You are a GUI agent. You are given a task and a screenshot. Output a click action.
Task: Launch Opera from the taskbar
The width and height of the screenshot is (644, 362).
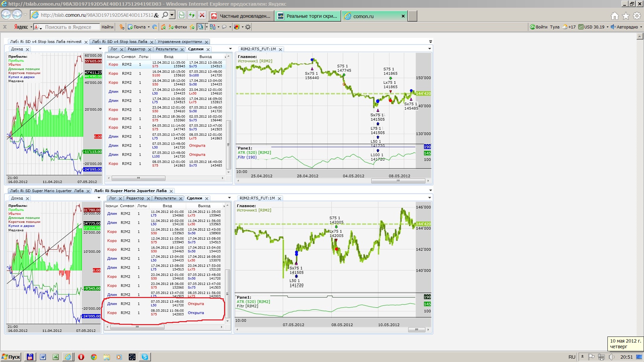point(81,357)
